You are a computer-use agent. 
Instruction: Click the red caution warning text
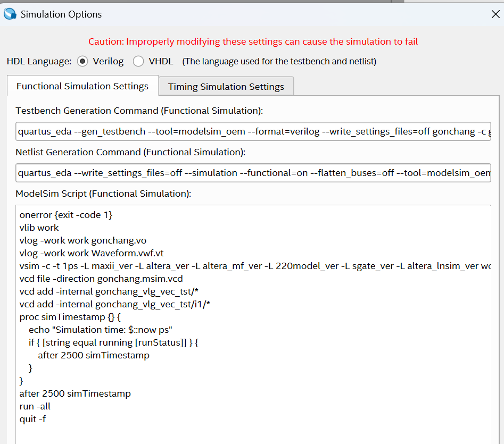click(253, 41)
